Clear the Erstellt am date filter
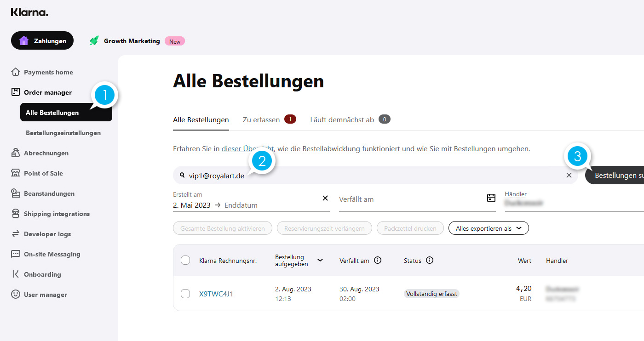The image size is (644, 341). click(x=325, y=198)
